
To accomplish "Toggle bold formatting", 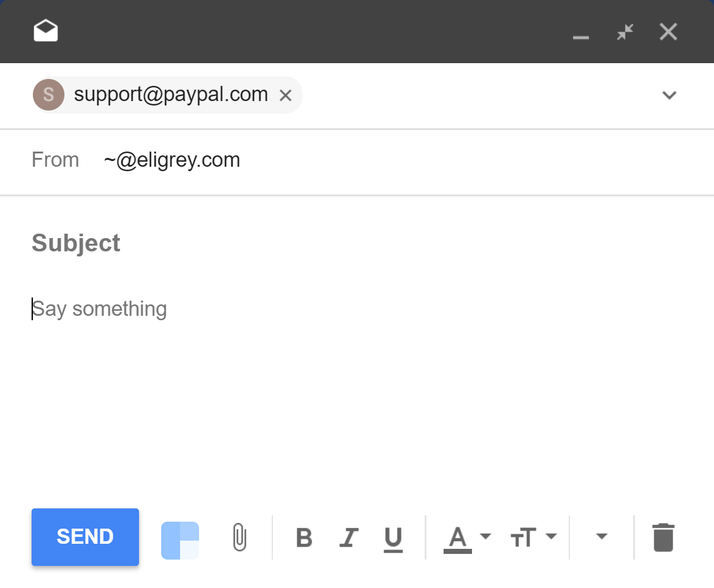I will tap(304, 537).
